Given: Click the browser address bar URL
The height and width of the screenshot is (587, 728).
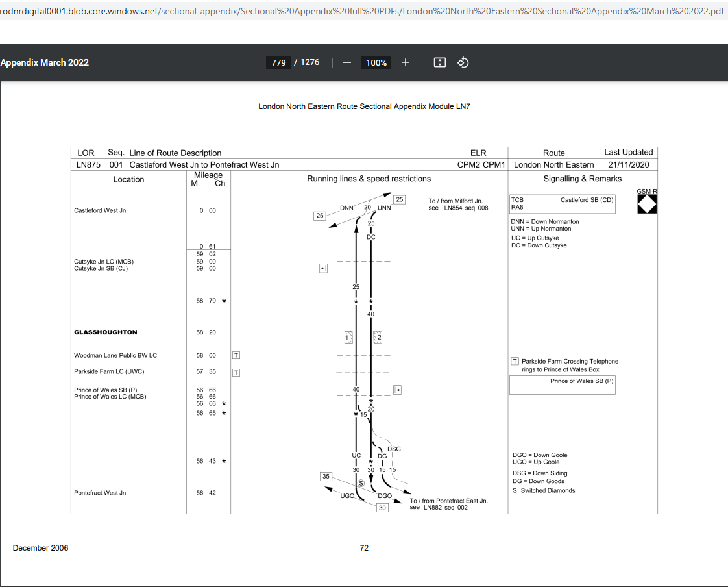Looking at the screenshot, I should click(x=361, y=11).
